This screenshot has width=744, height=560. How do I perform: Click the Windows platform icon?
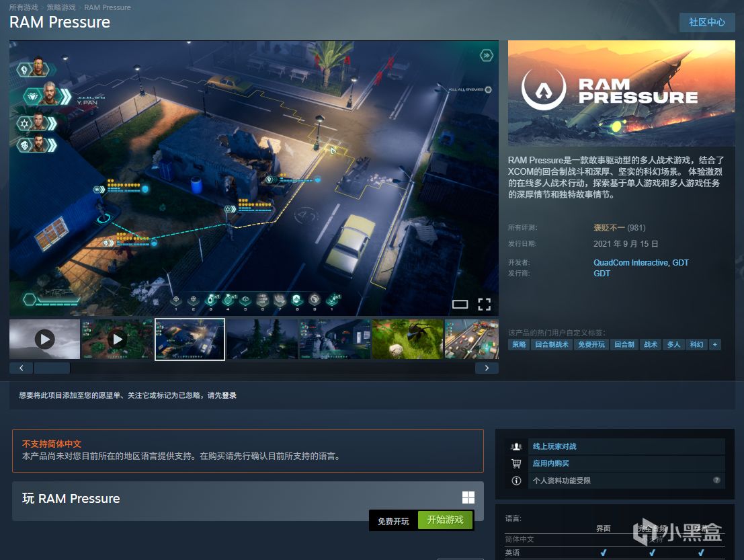tap(468, 497)
